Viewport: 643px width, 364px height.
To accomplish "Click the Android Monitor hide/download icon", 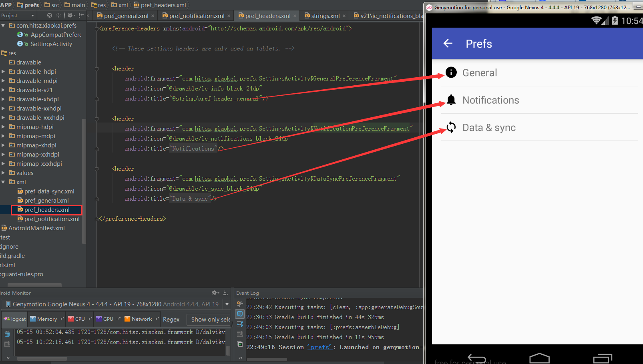I will 225,293.
